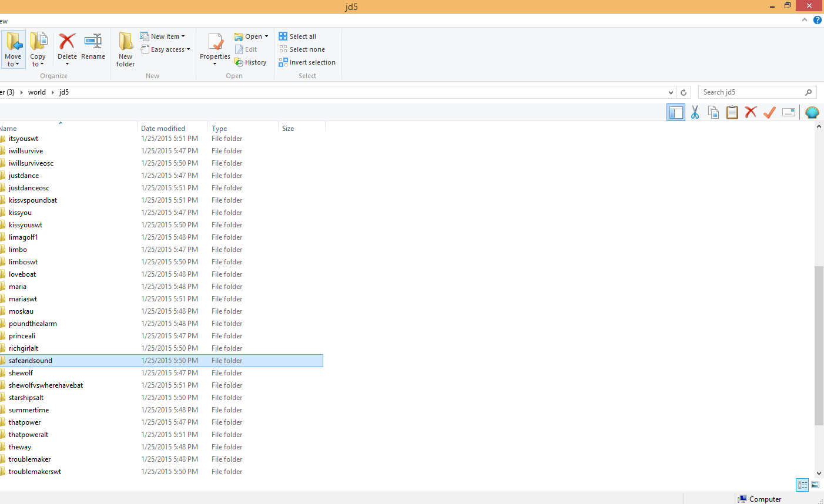The height and width of the screenshot is (504, 824).
Task: Expand the Easy access dropdown
Action: 188,49
